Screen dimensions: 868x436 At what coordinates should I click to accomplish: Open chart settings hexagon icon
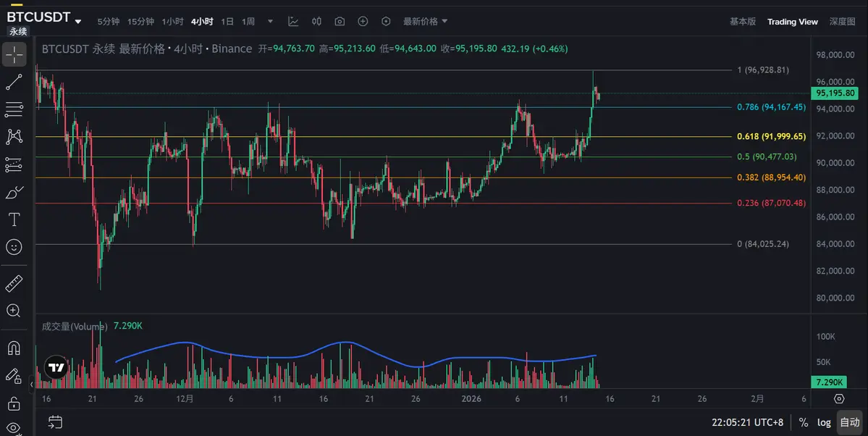[386, 22]
